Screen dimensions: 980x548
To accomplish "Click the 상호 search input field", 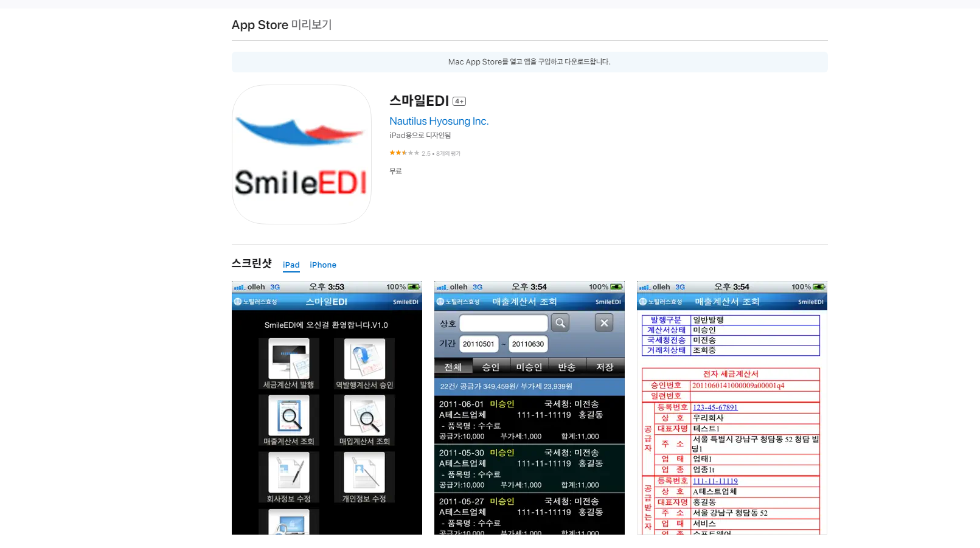I will [504, 323].
